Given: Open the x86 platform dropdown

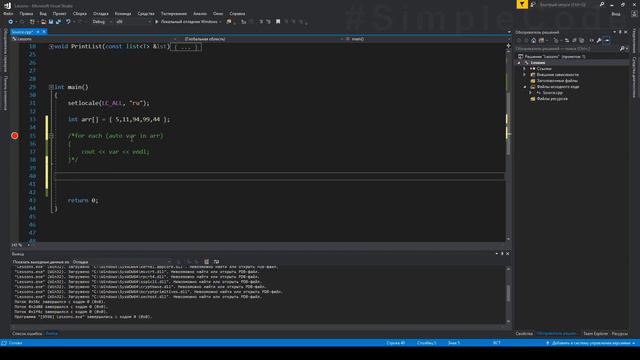Looking at the screenshot, I should [133, 22].
